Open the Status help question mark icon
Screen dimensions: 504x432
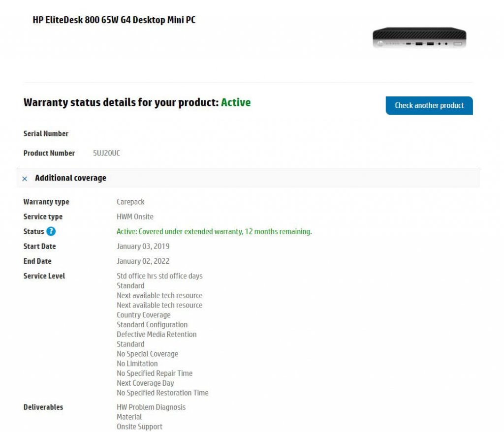pos(51,231)
